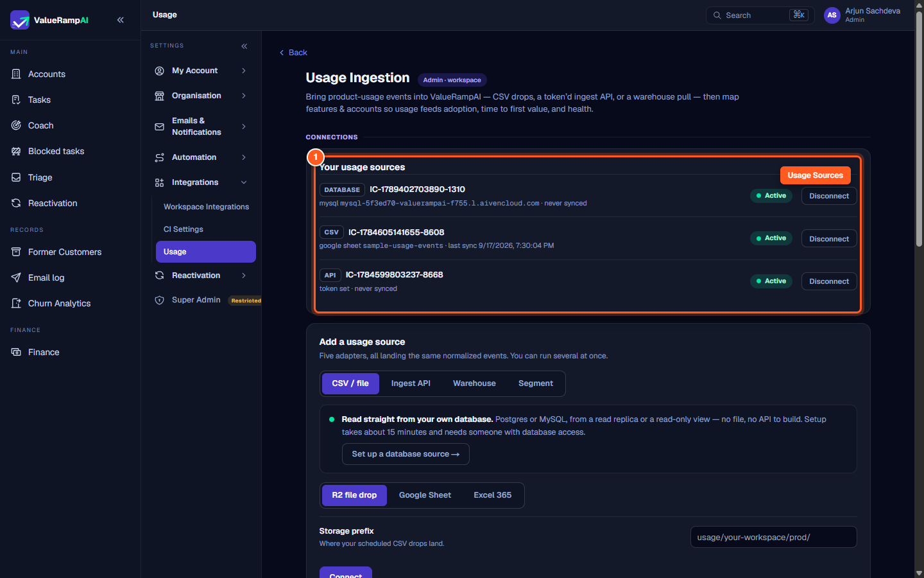Click the Restricted badge by Super Admin
Screen dimensions: 924x578
click(246, 301)
